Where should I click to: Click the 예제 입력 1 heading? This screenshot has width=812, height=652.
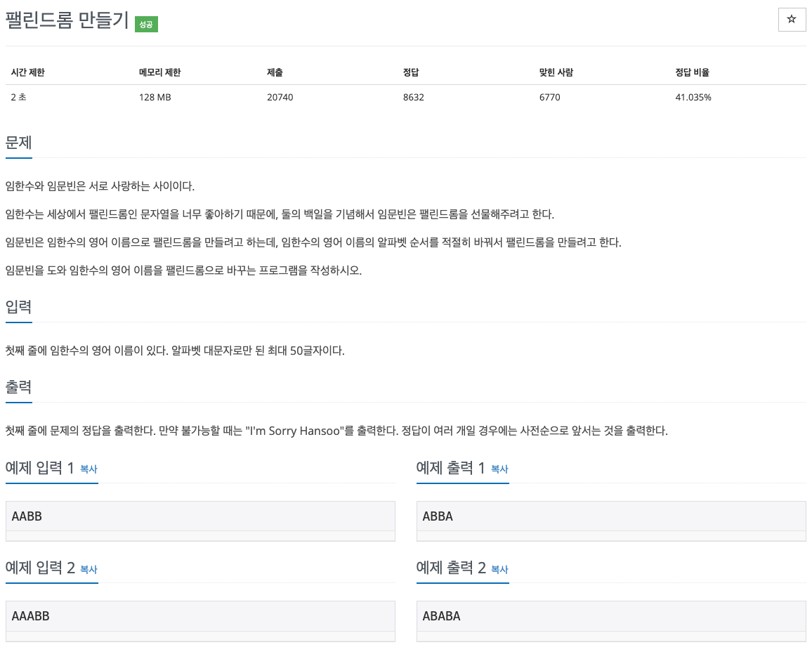39,468
